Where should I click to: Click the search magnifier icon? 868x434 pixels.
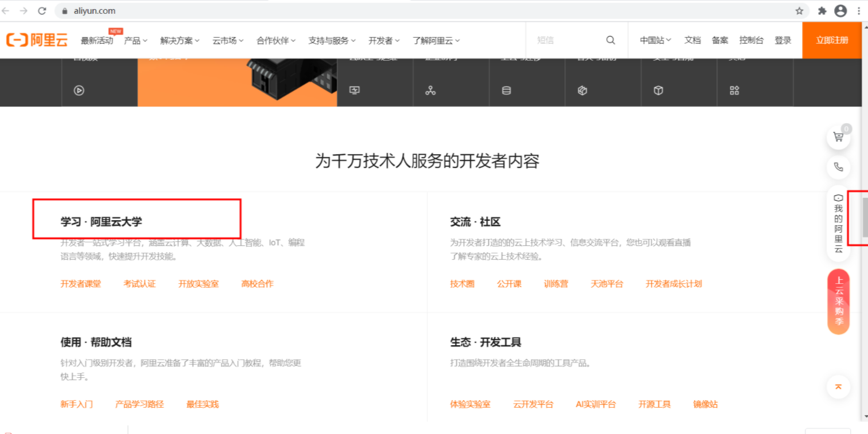(x=610, y=40)
